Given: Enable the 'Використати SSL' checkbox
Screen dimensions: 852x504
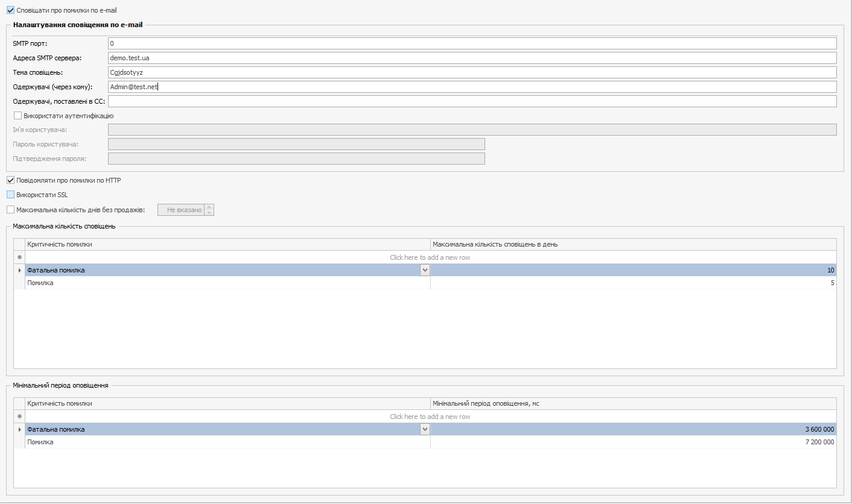Looking at the screenshot, I should 10,195.
